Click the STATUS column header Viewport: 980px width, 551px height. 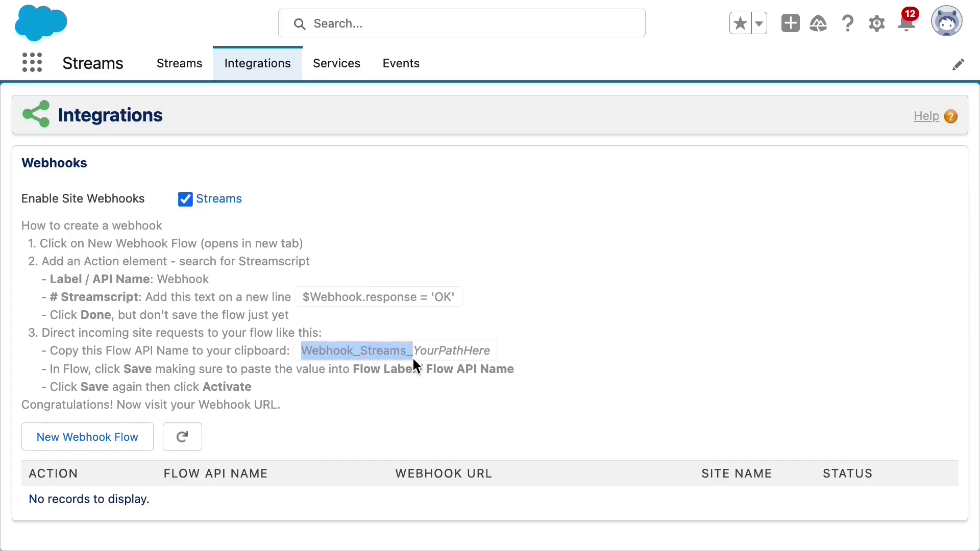[847, 473]
